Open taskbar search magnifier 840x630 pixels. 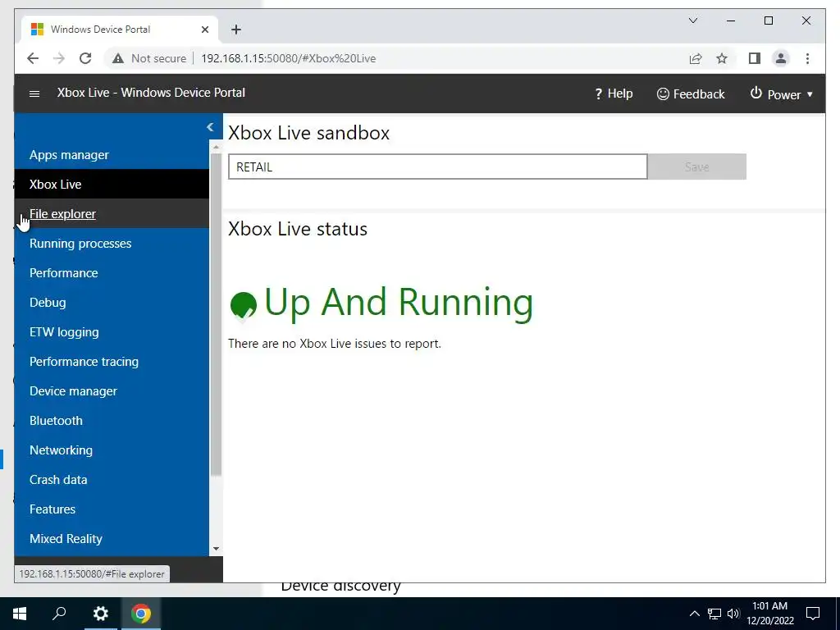coord(59,614)
